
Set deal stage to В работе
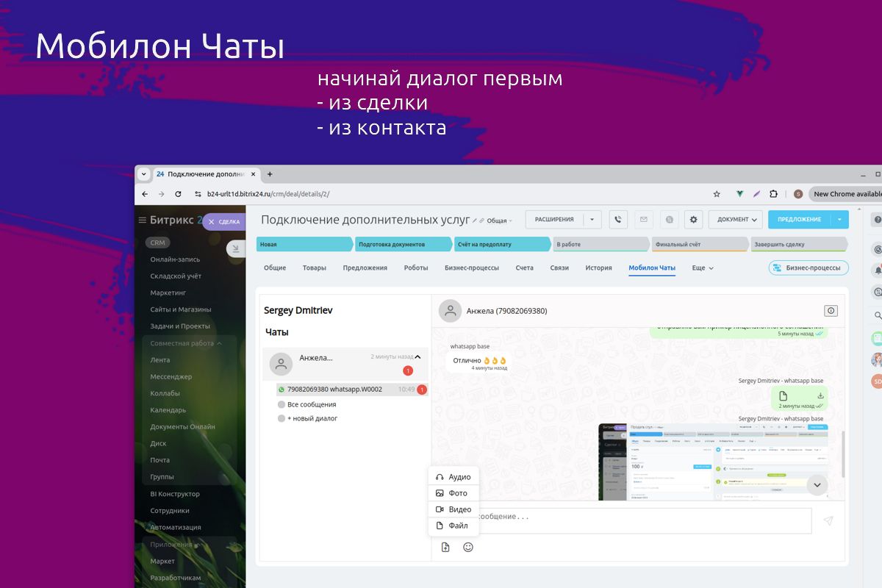coord(601,244)
